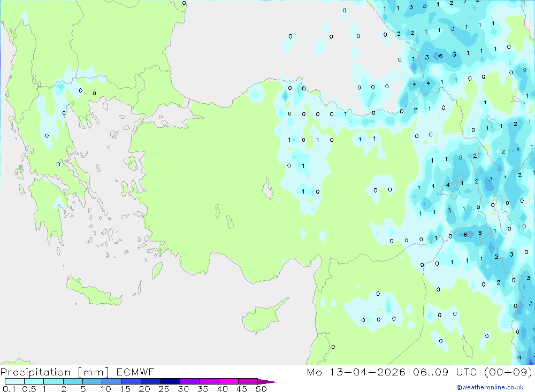Click the 10–15 mm blue legend swatch
Screen dimensions: 535x392
(x=112, y=381)
